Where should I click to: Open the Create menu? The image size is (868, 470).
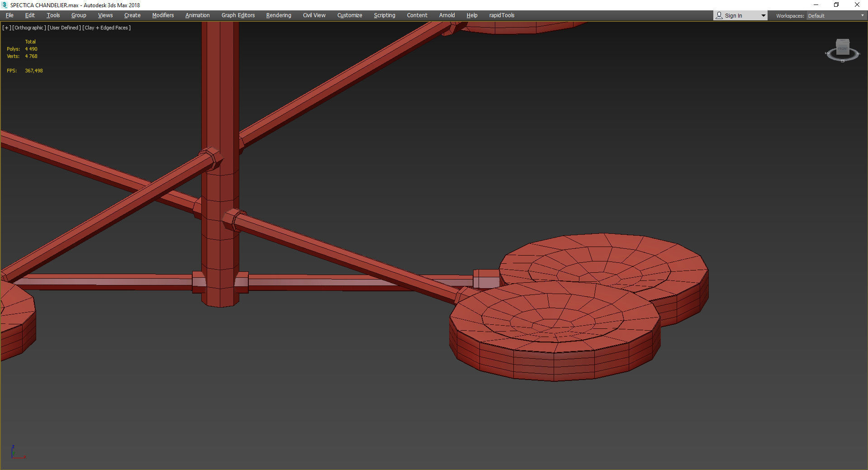click(x=133, y=15)
